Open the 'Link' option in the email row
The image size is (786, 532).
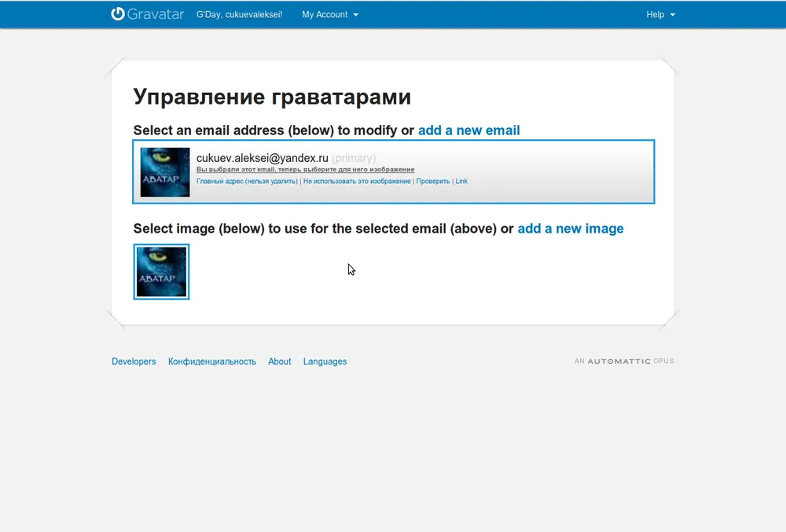coord(461,182)
